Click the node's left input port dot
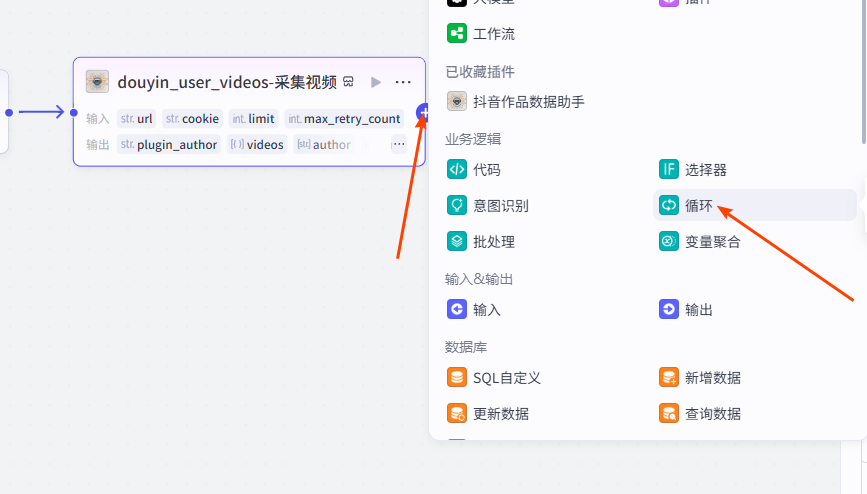 pos(74,112)
